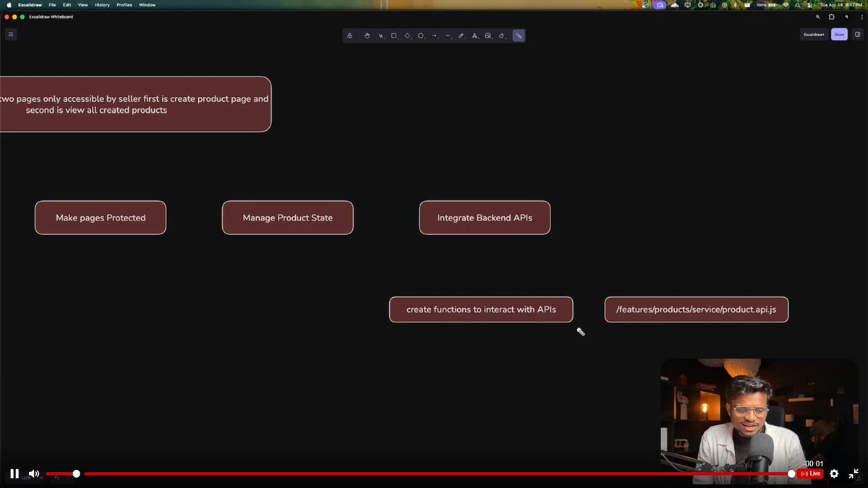This screenshot has width=868, height=488.
Task: Click the red video progress bar
Action: coord(438,474)
